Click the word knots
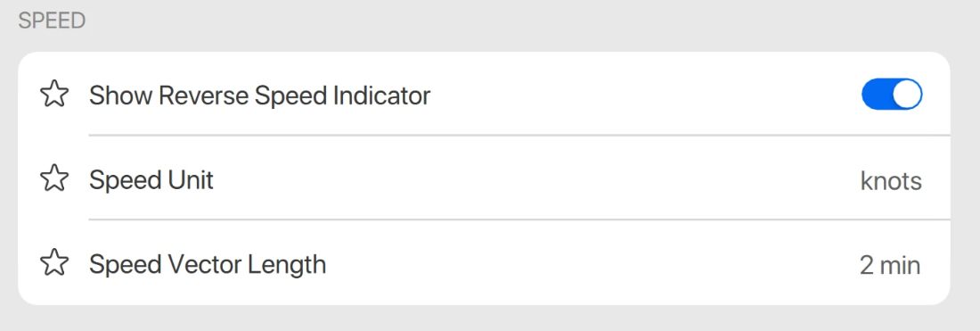This screenshot has width=980, height=331. tap(891, 181)
